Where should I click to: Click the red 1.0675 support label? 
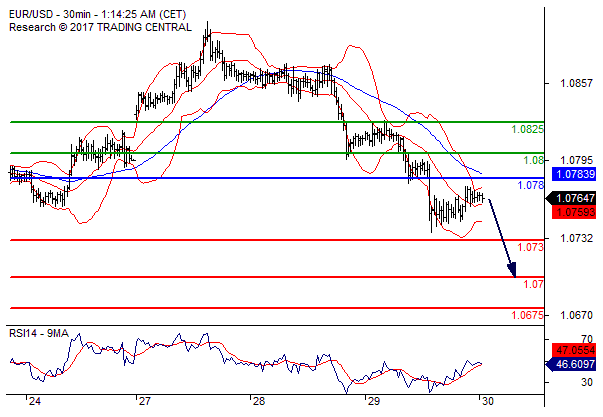tap(528, 315)
